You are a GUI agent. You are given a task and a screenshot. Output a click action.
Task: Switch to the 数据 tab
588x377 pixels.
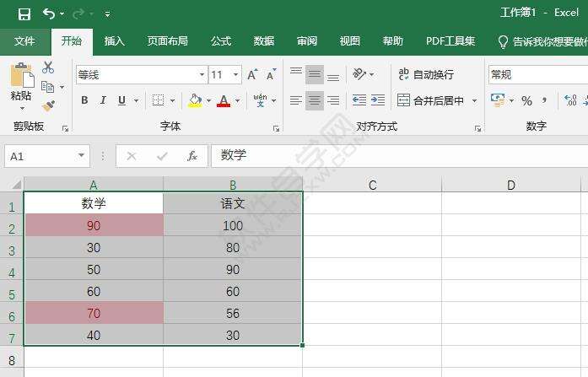pos(264,40)
